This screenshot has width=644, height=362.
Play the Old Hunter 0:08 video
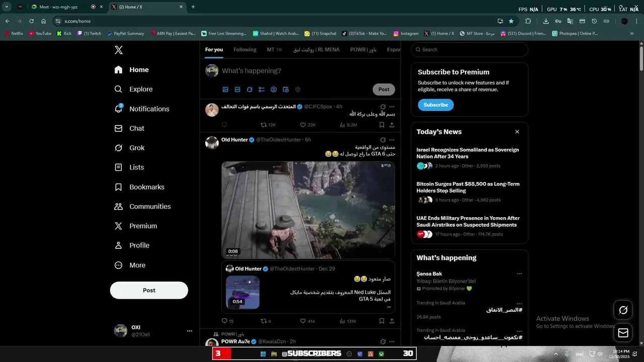pyautogui.click(x=308, y=210)
